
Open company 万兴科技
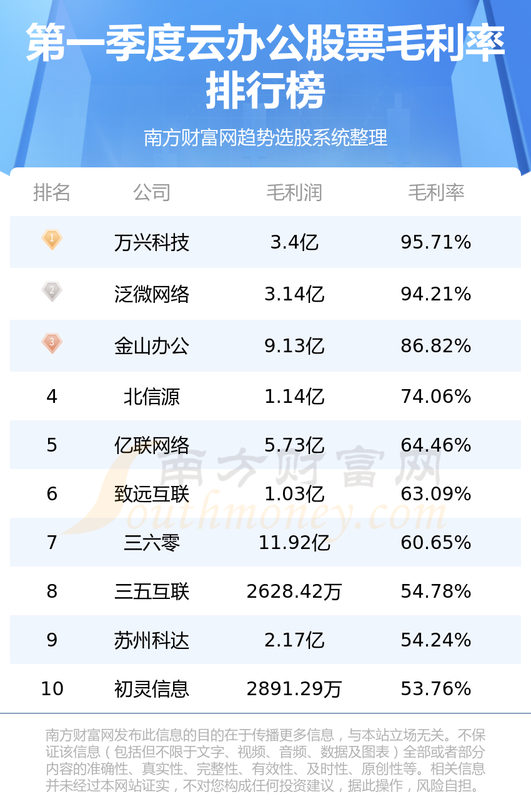152,242
